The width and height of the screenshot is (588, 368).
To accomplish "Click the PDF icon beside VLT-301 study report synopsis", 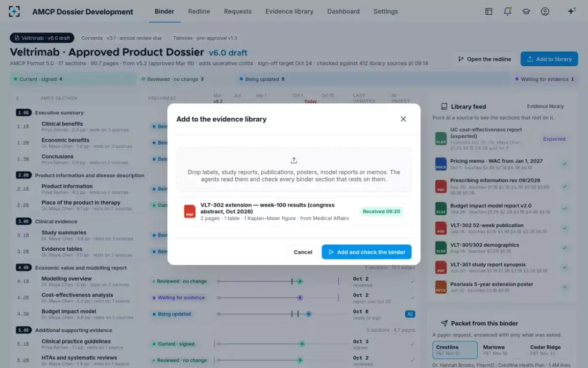I will [441, 267].
